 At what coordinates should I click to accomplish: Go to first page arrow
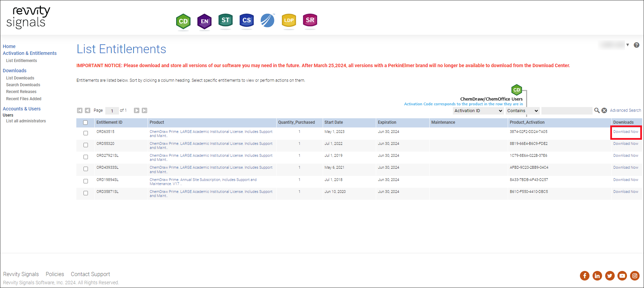pyautogui.click(x=80, y=110)
